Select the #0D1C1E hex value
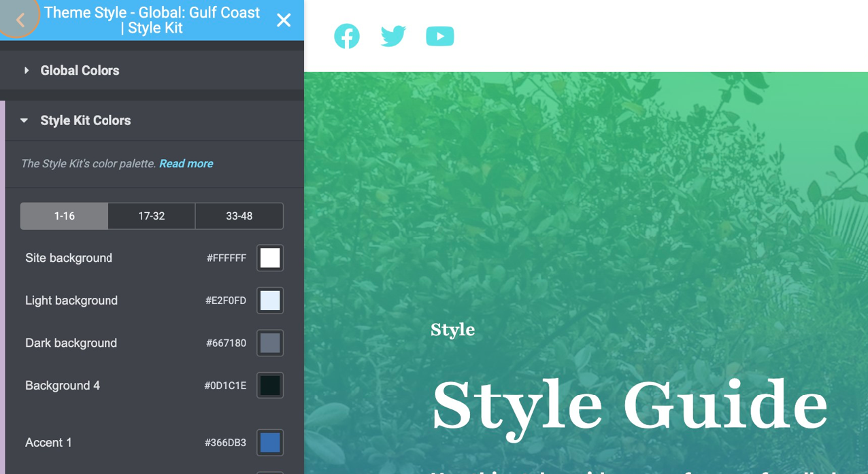Viewport: 868px width, 474px height. 225,386
